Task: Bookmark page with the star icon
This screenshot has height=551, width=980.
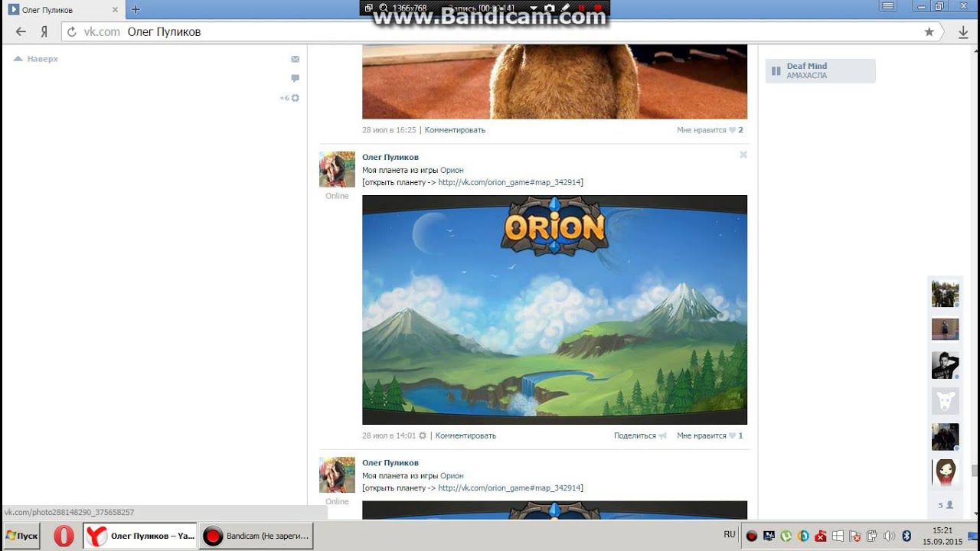Action: click(929, 32)
